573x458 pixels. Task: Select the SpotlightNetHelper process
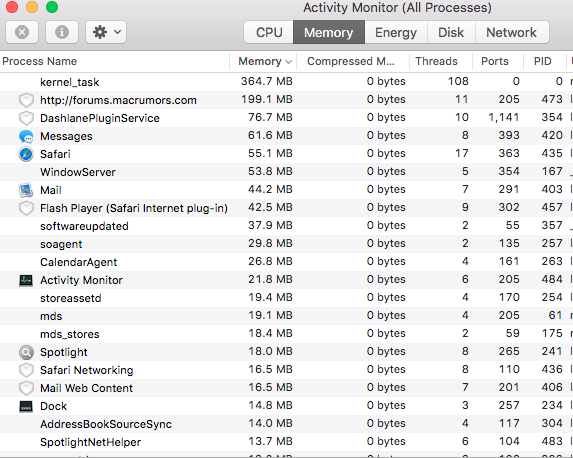(91, 442)
